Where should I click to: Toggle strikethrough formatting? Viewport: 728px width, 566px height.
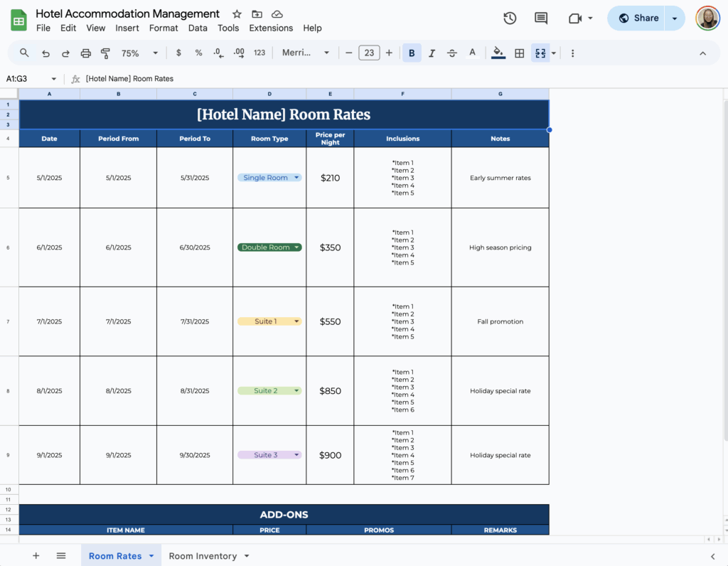tap(453, 53)
